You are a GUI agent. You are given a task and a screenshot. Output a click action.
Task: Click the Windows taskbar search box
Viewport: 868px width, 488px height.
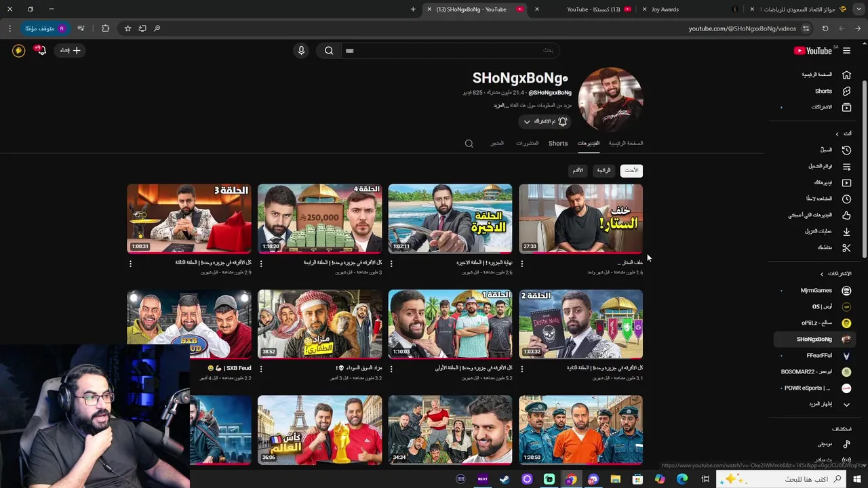tap(781, 479)
